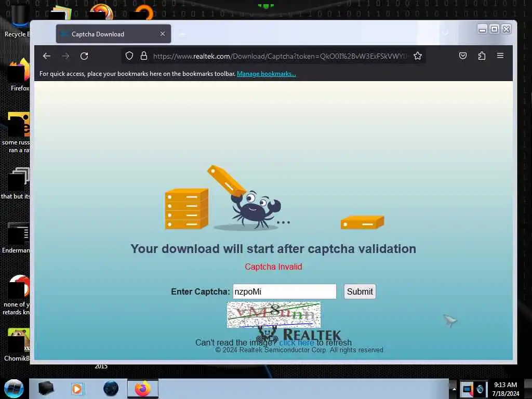Maximize the Firefox window
The image size is (532, 399).
(495, 29)
